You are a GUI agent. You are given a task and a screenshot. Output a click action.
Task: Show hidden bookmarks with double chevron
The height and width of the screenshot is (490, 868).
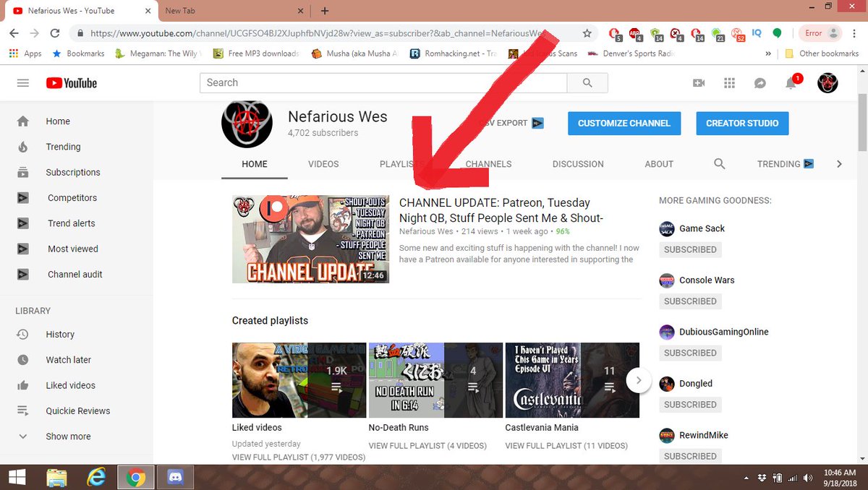[768, 53]
